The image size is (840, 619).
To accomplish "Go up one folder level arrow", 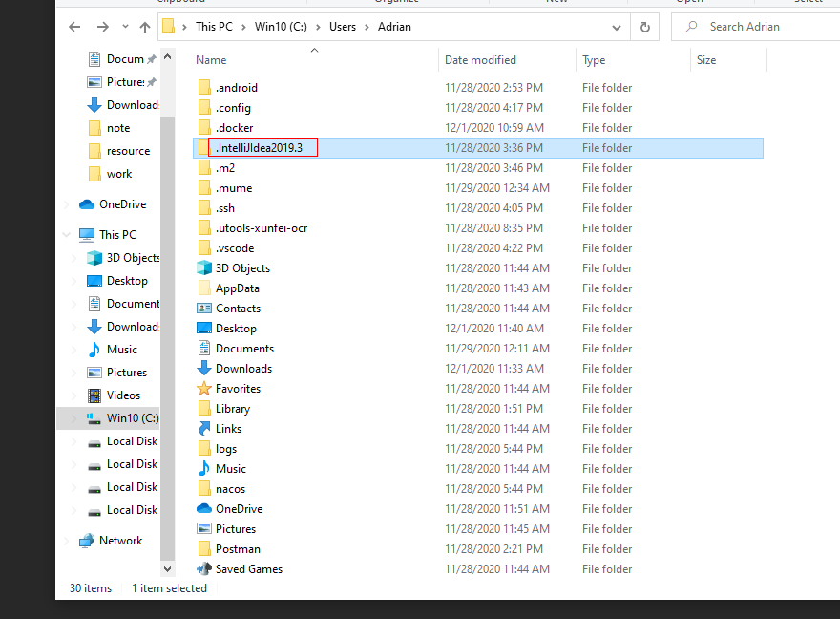I will (145, 27).
